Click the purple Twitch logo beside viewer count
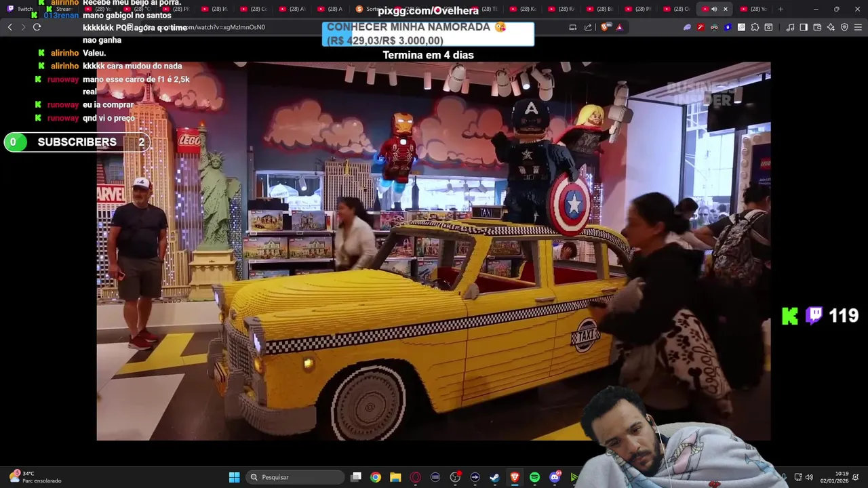The width and height of the screenshot is (868, 488). pyautogui.click(x=814, y=316)
